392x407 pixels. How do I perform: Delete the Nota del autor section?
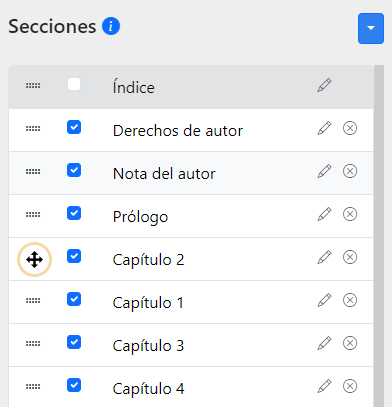pos(350,171)
